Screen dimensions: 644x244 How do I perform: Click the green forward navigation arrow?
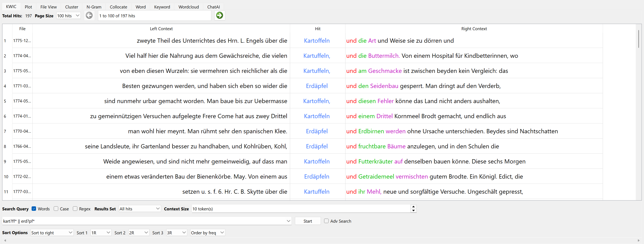(x=220, y=16)
